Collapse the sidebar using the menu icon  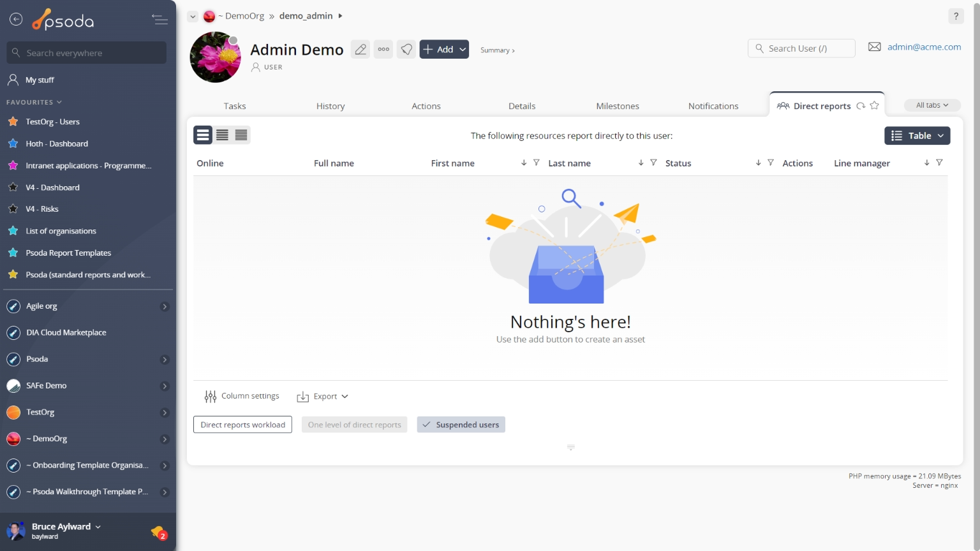(x=160, y=20)
